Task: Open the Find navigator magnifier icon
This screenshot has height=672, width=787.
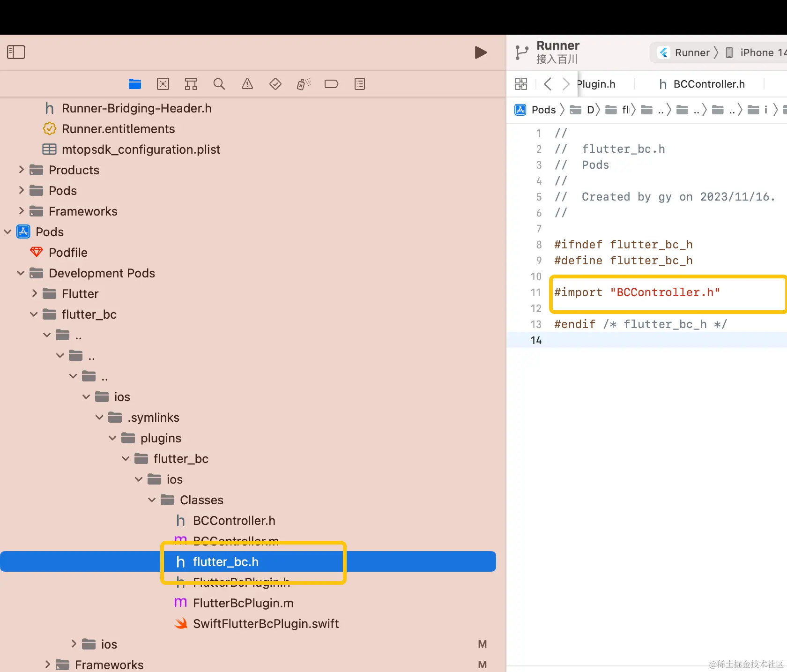Action: point(219,84)
